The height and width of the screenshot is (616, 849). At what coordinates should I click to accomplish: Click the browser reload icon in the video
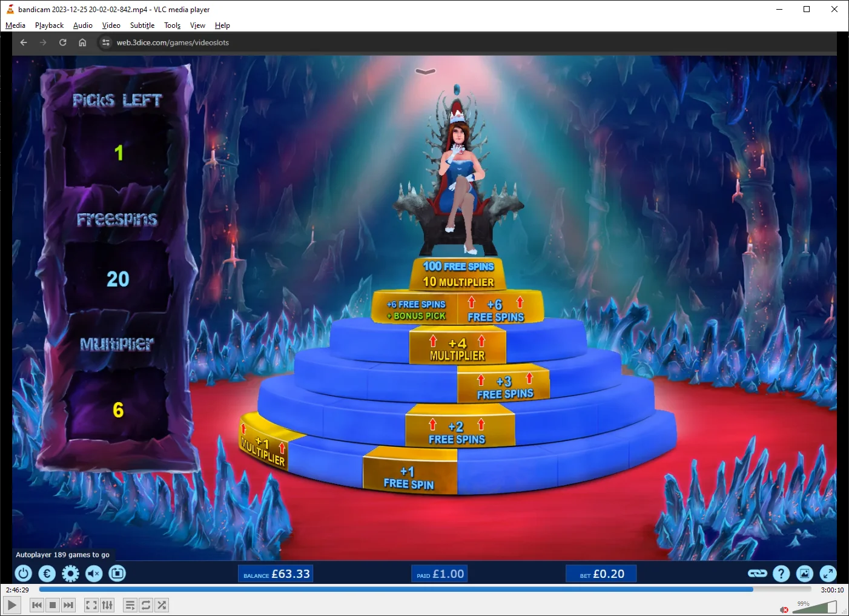click(x=62, y=42)
